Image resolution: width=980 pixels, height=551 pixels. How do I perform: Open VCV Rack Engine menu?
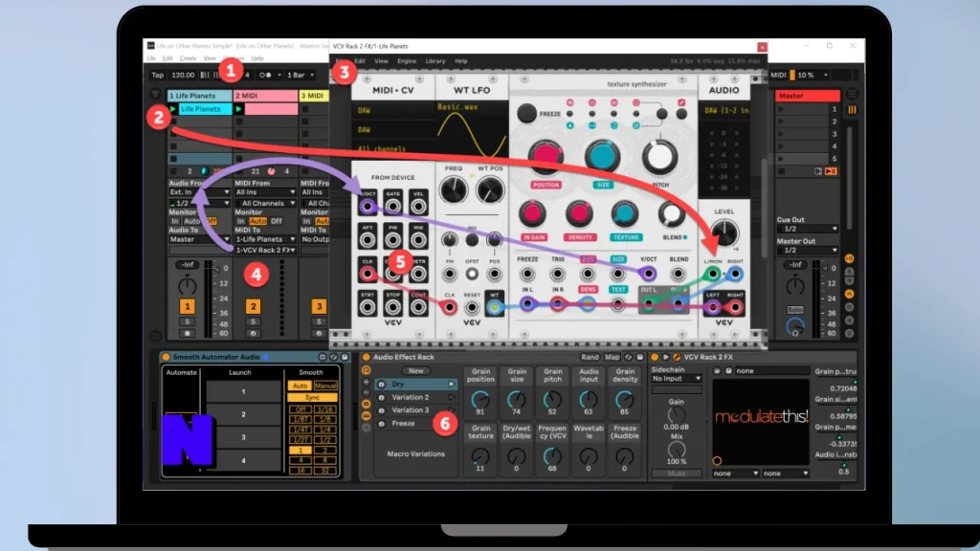click(406, 61)
